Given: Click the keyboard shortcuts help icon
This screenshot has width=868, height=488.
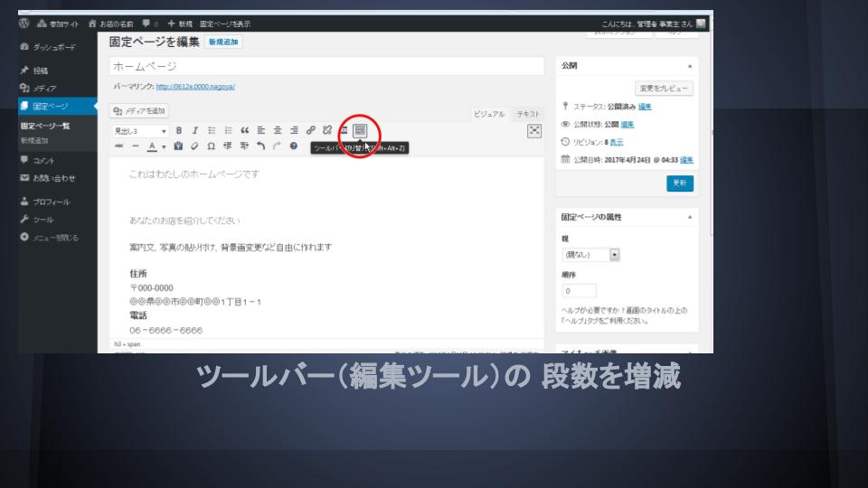Looking at the screenshot, I should pos(294,146).
